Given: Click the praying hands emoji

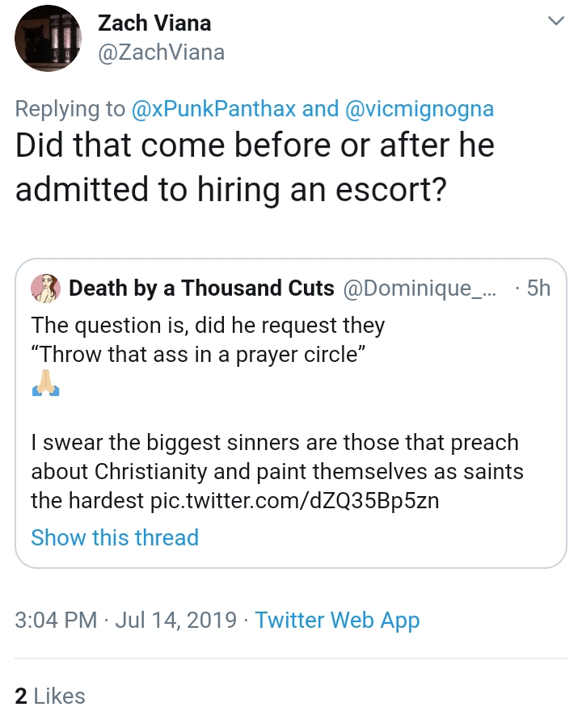Looking at the screenshot, I should click(45, 383).
